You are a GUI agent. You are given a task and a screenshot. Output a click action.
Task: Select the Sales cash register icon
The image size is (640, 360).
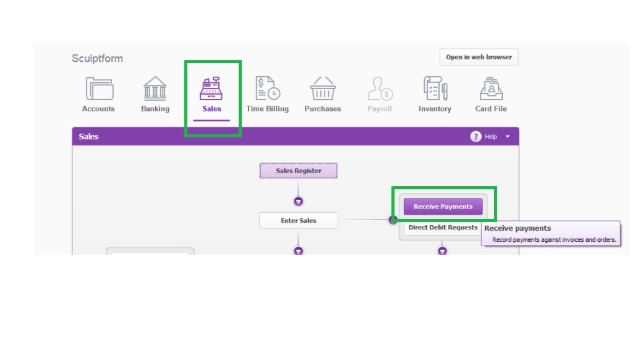click(x=211, y=89)
